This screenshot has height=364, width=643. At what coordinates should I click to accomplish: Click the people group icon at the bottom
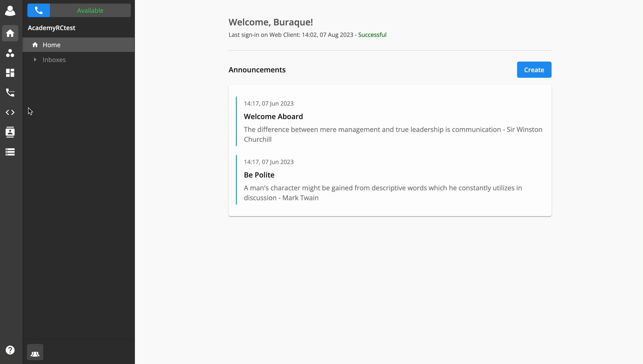(35, 352)
